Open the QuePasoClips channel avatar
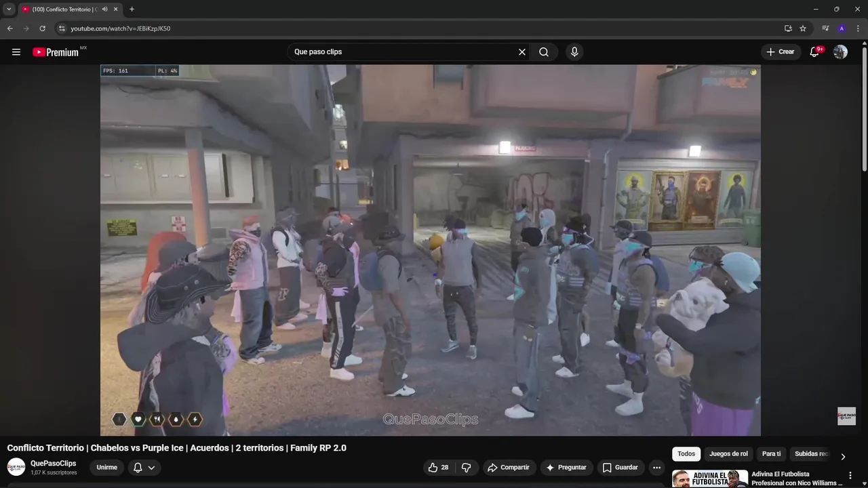 point(16,467)
